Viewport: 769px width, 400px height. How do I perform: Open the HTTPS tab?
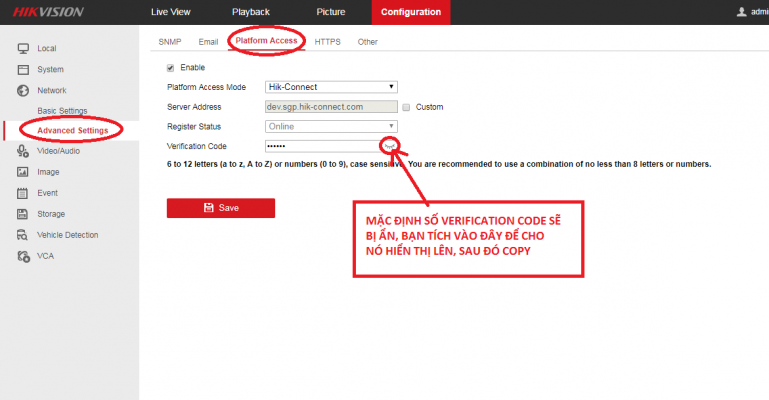[x=328, y=42]
